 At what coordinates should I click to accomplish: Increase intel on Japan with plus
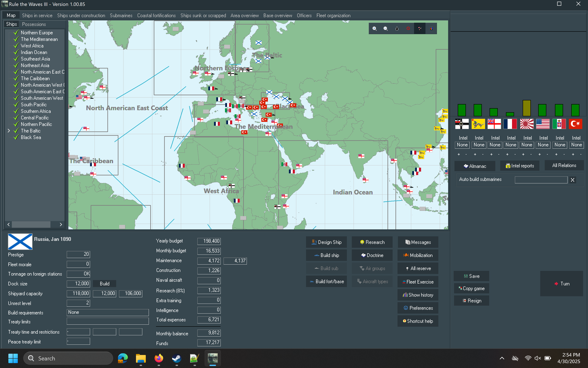coord(523,154)
